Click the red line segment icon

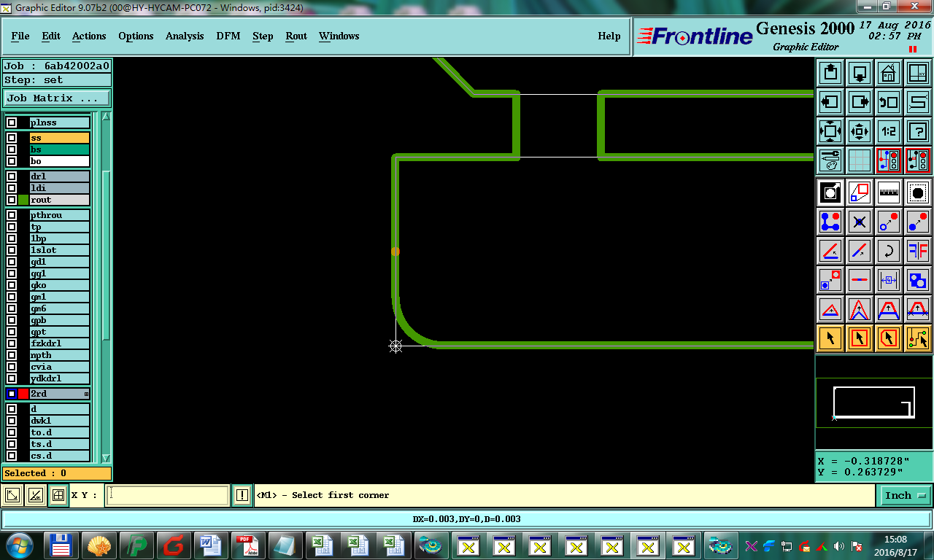point(860,280)
